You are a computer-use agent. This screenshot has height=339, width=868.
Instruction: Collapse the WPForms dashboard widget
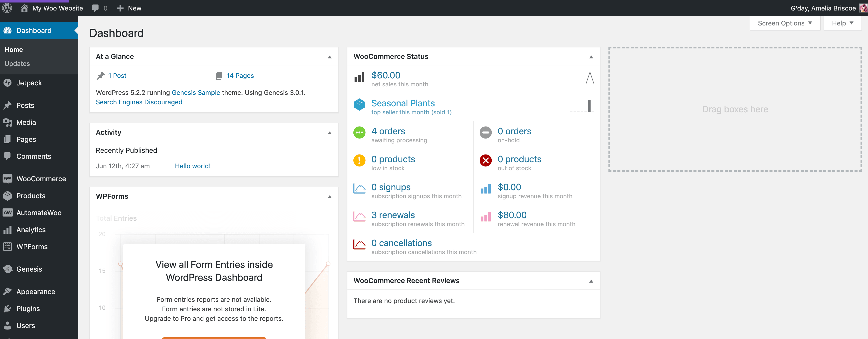[330, 196]
